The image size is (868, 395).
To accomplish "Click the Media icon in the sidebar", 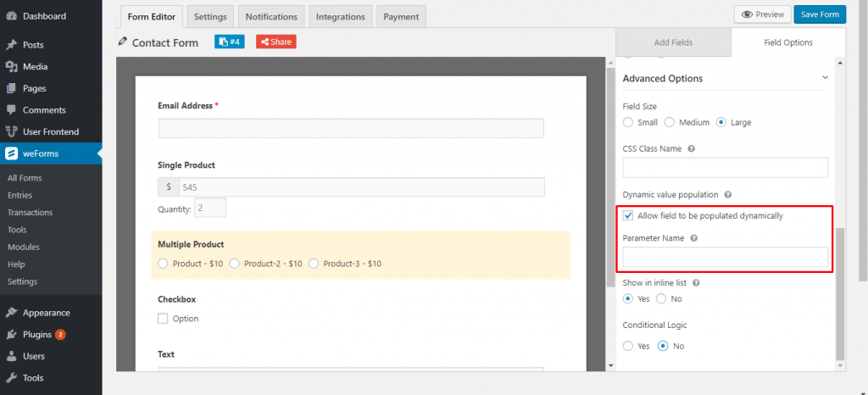I will pyautogui.click(x=11, y=66).
